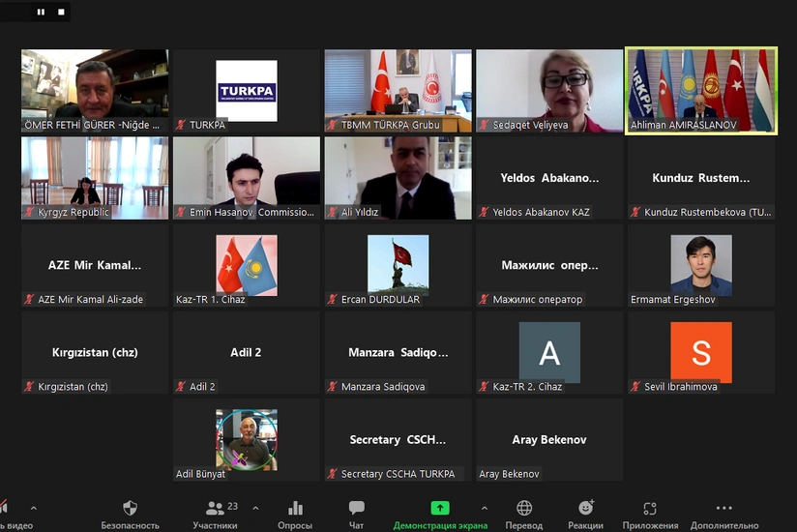Click muted mic icon beside TBMM TÜRKPA Grubu

[333, 125]
